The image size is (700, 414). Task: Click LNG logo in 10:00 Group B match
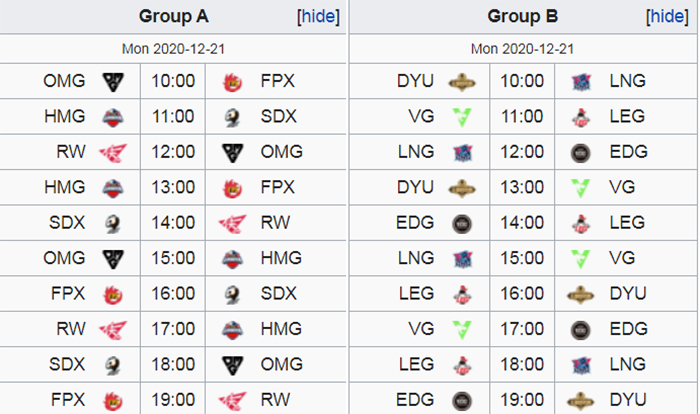pyautogui.click(x=581, y=82)
